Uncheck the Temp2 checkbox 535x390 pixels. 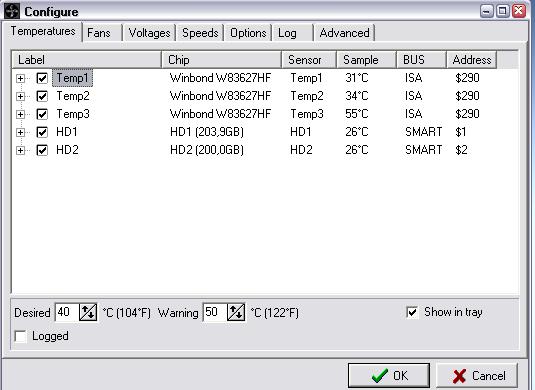42,96
